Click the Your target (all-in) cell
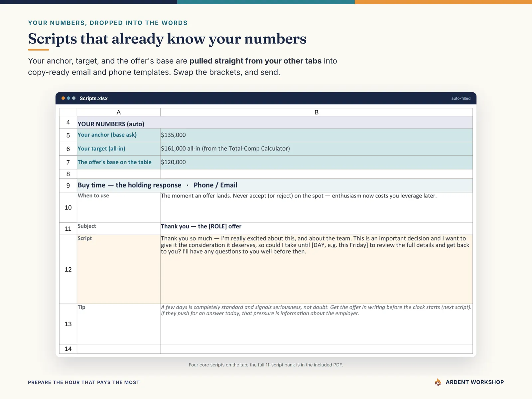Image resolution: width=532 pixels, height=399 pixels. tap(118, 149)
